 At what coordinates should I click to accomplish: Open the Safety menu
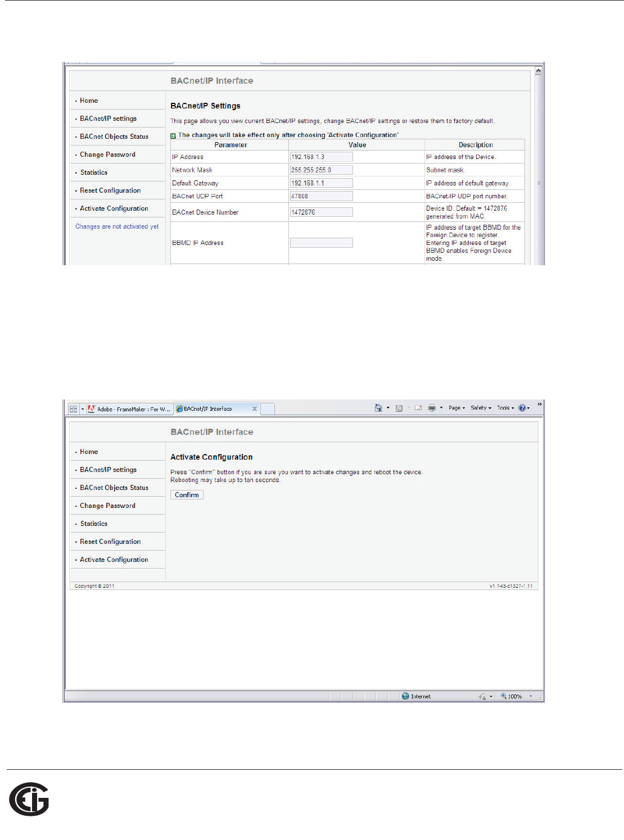coord(481,408)
